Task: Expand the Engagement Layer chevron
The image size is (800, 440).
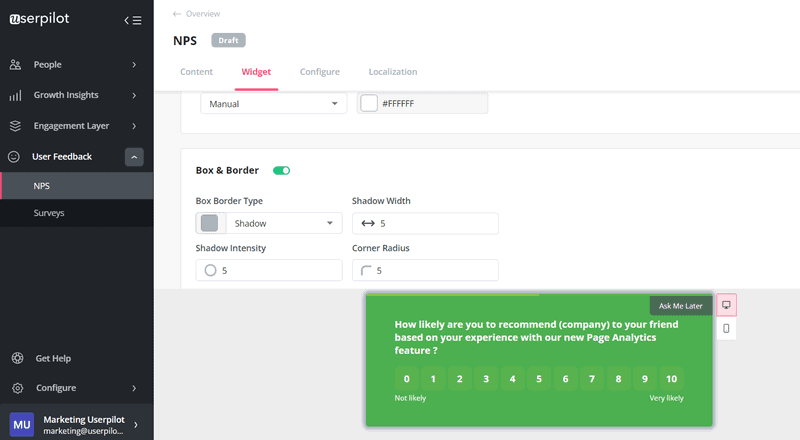Action: pyautogui.click(x=134, y=126)
